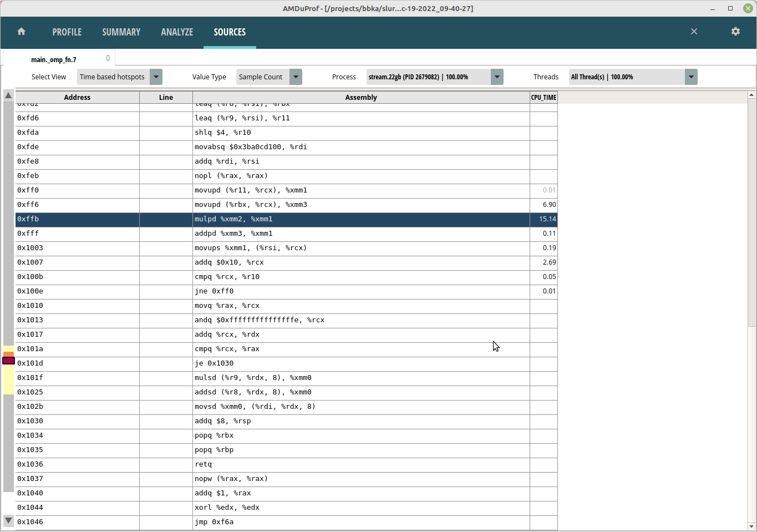Close the main._omp_fn.7 tab
The height and width of the screenshot is (532, 757).
coord(108,58)
